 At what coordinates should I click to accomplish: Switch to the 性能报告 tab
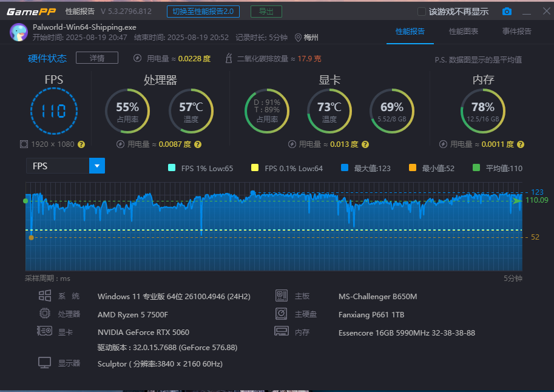[410, 32]
